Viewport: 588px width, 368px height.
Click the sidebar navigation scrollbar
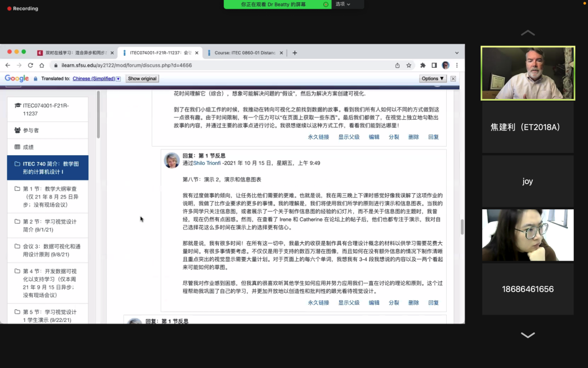click(98, 114)
